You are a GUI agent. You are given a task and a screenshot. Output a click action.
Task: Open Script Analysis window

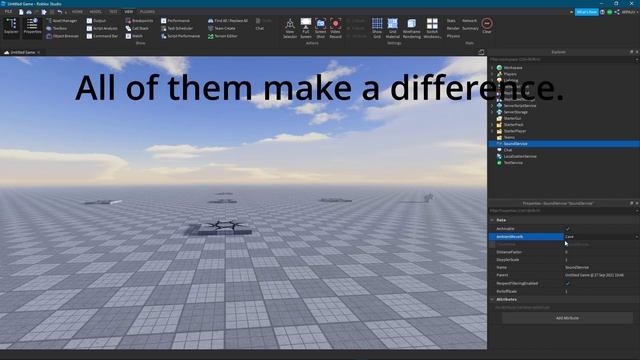point(102,28)
